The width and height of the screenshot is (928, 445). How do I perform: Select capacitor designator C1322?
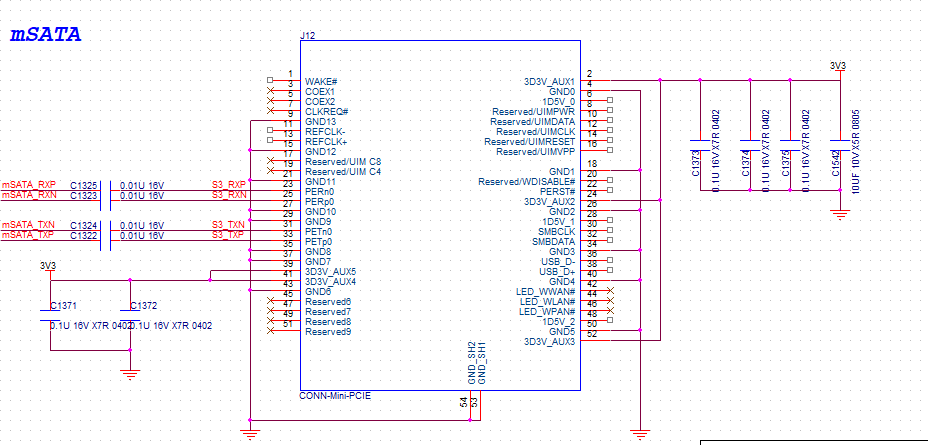point(83,236)
